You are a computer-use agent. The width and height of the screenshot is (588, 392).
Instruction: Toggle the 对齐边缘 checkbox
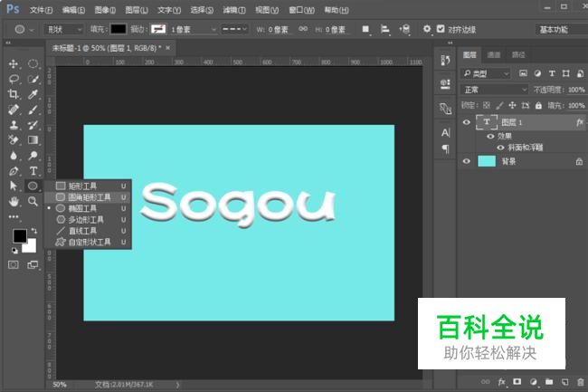point(441,29)
